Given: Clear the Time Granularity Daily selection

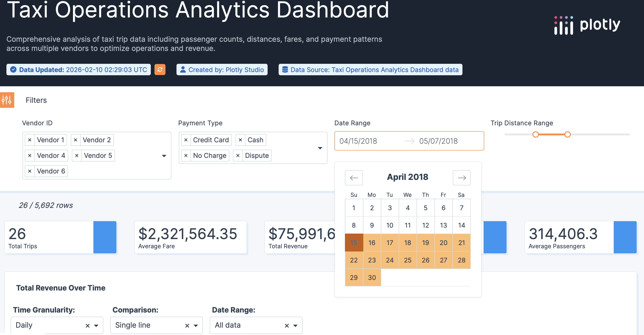Looking at the screenshot, I should [x=87, y=326].
